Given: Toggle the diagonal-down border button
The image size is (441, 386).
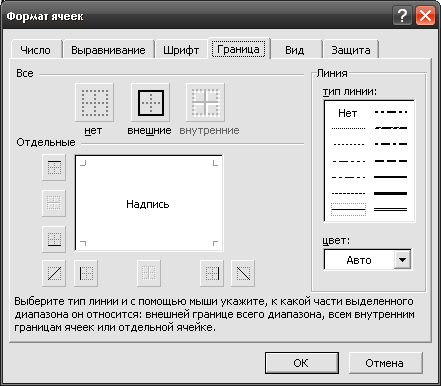Looking at the screenshot, I should [x=243, y=273].
